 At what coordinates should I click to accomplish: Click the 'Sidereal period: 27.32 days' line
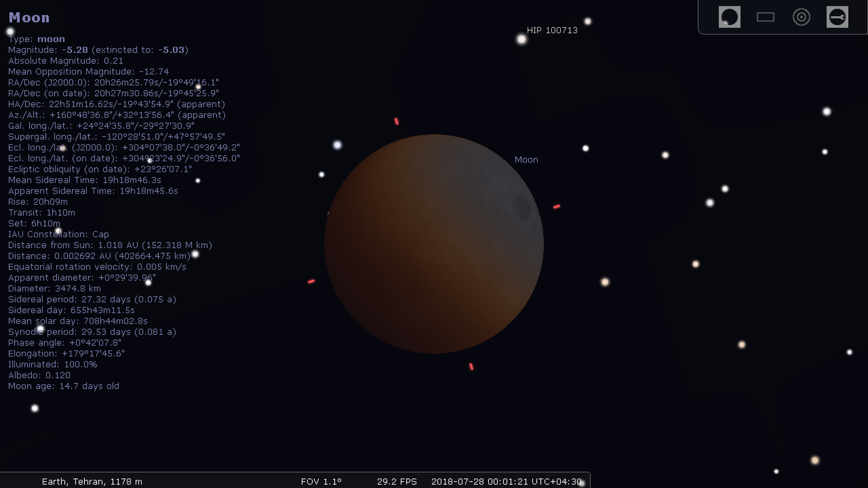[x=92, y=299]
